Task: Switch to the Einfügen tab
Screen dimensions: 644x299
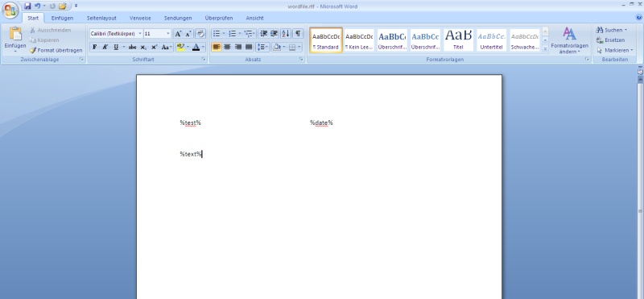Action: click(x=62, y=18)
